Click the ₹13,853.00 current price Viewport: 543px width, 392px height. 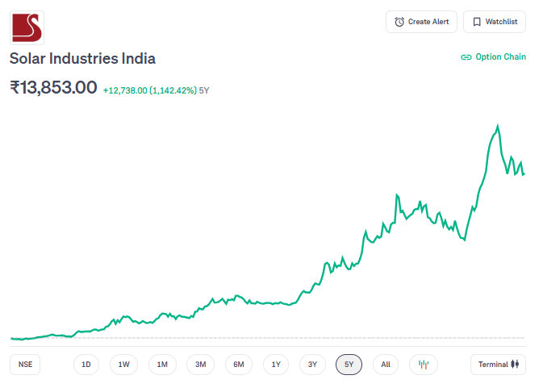53,88
